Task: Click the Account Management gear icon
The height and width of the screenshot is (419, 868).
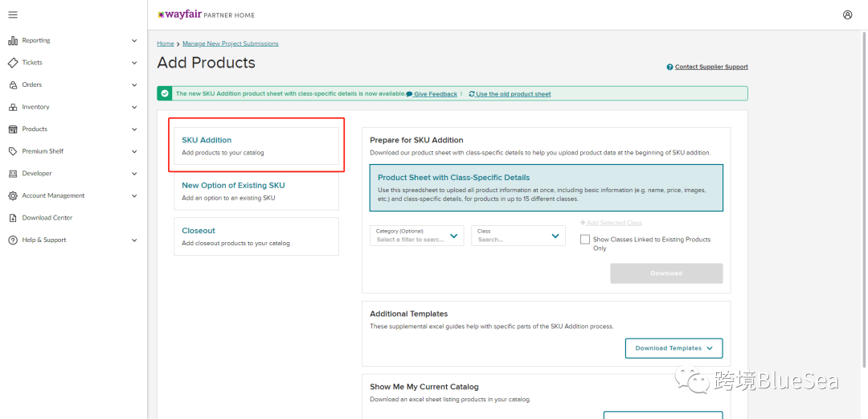Action: click(13, 195)
